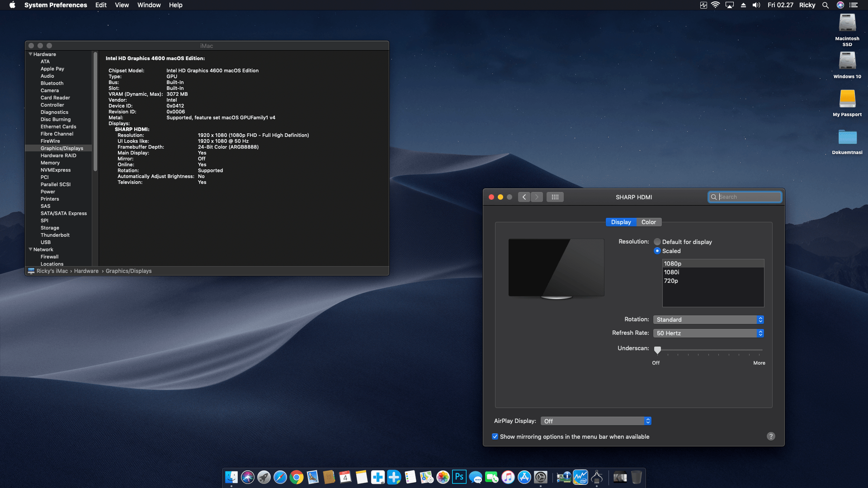Select the Display tab
The image size is (868, 488).
[621, 222]
